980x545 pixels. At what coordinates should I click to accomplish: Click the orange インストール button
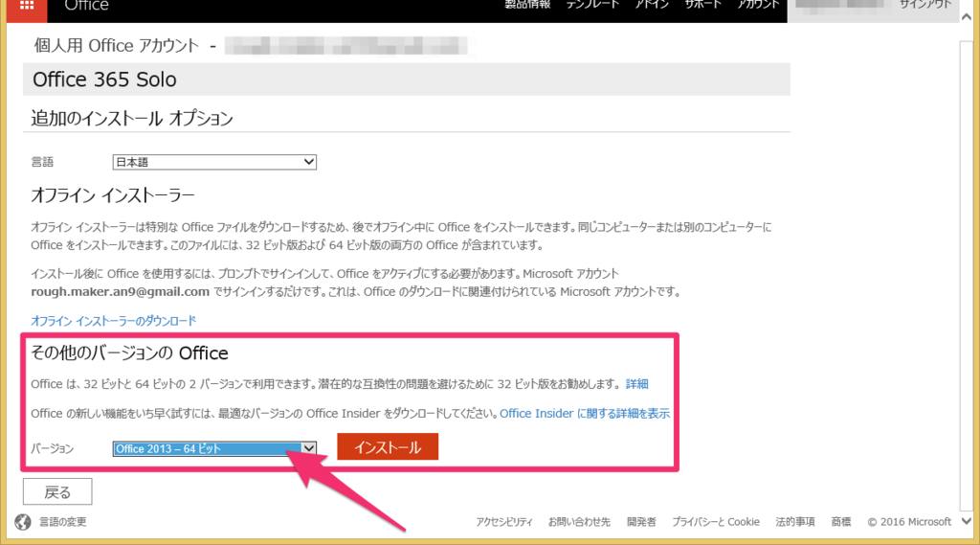click(388, 446)
